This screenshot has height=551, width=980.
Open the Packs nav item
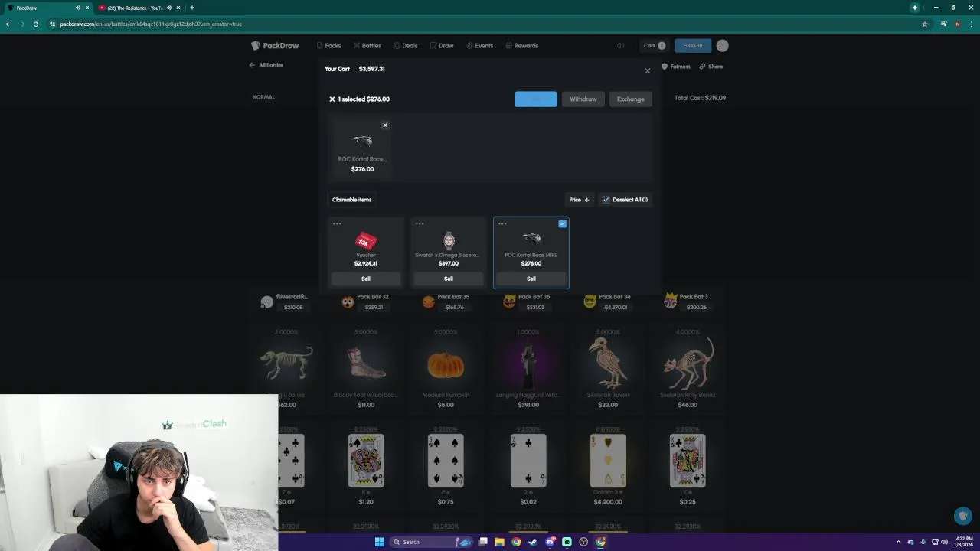point(328,46)
